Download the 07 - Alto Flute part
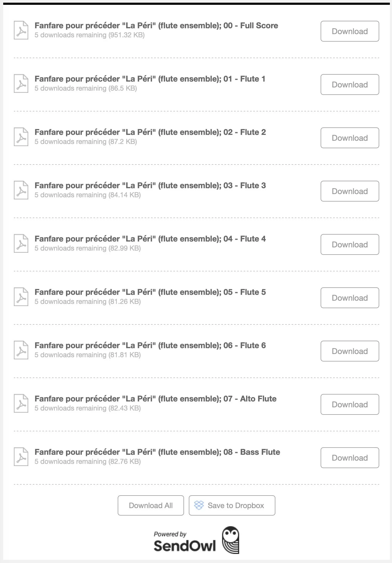392x563 pixels. pos(350,404)
